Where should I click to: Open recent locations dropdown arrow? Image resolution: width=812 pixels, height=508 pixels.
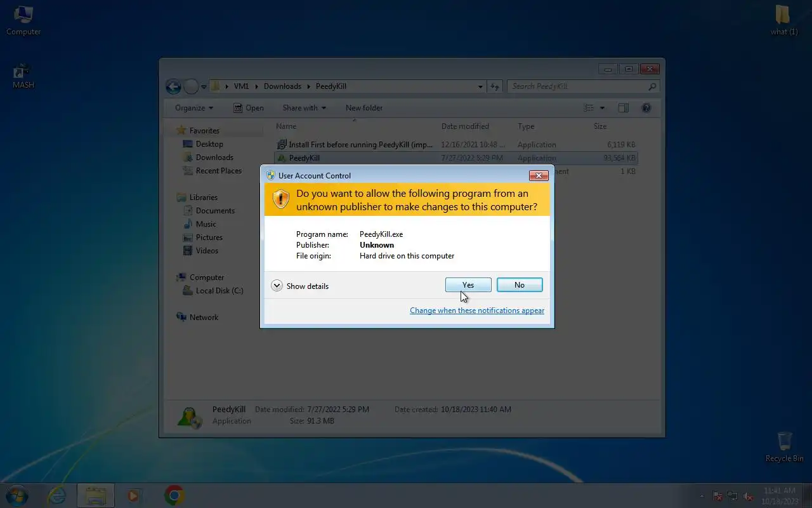click(x=204, y=86)
